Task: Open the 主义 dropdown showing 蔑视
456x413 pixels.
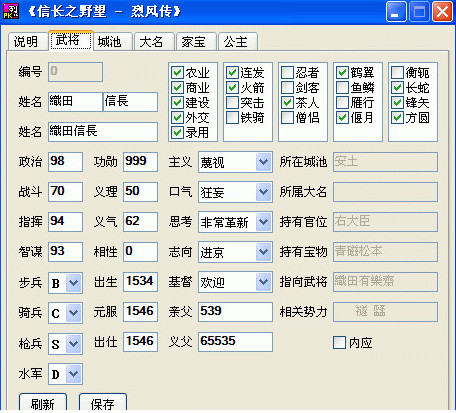Action: pos(235,162)
